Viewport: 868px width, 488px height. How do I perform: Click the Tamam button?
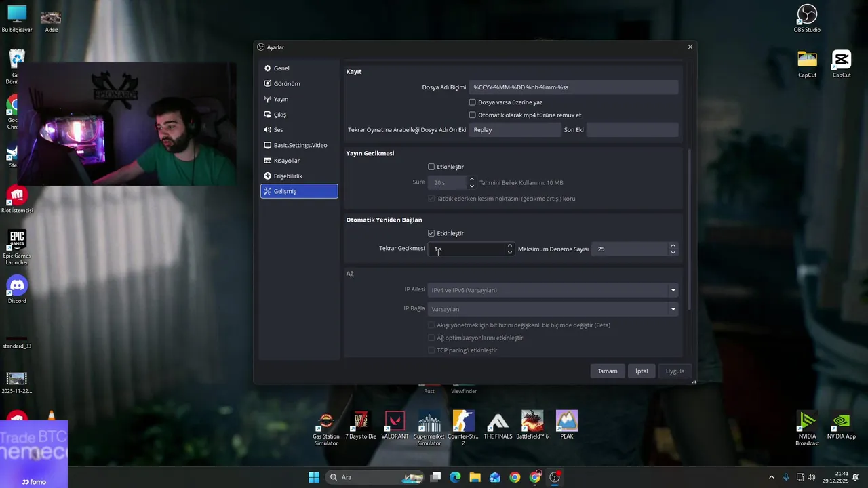coord(608,371)
